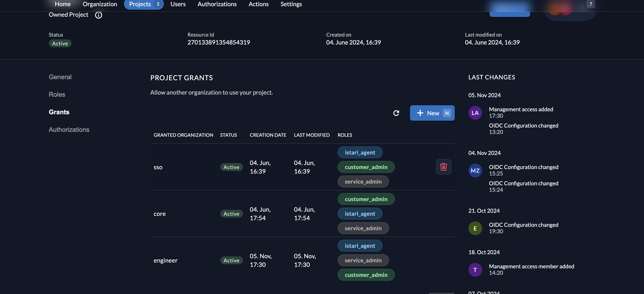Open the help question mark icon
644x294 pixels.
tap(590, 4)
